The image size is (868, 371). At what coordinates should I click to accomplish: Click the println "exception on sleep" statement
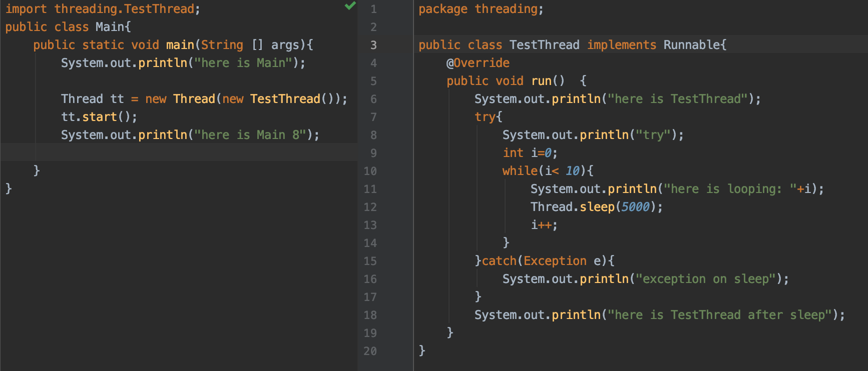point(646,279)
